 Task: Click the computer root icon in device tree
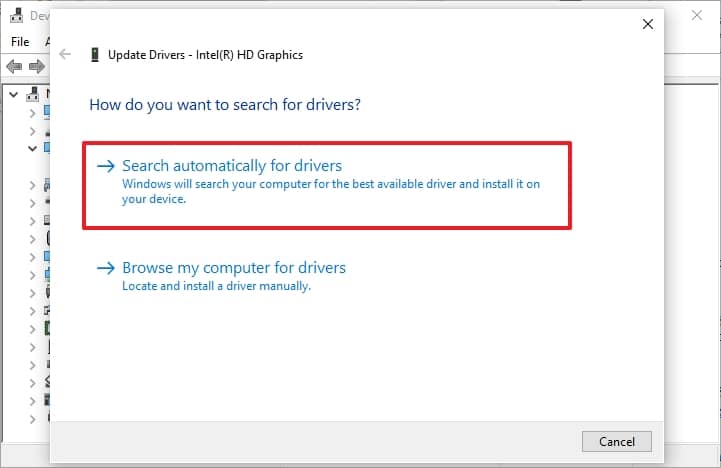tap(33, 94)
